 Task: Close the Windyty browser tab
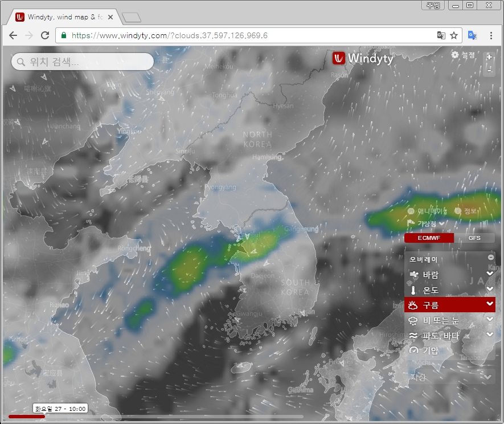click(x=110, y=17)
